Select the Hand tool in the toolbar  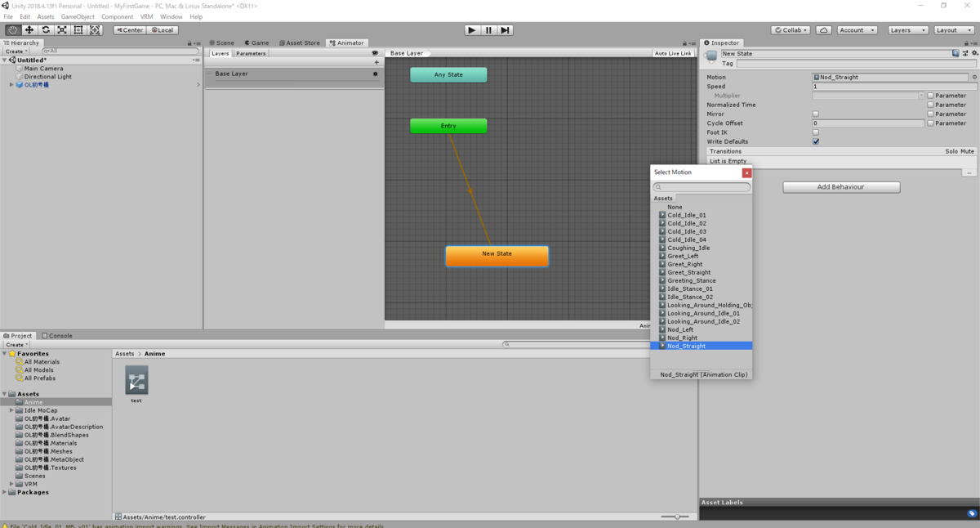pos(13,30)
